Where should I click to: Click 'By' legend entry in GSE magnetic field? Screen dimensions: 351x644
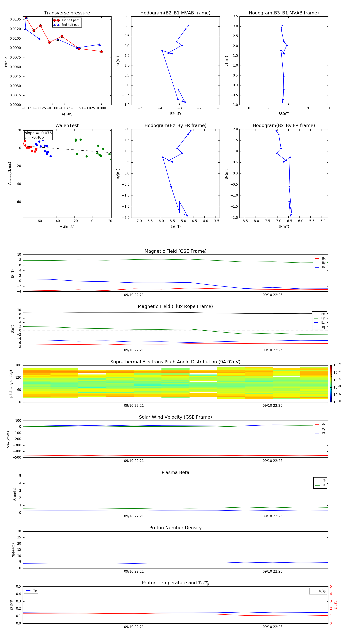(x=320, y=263)
